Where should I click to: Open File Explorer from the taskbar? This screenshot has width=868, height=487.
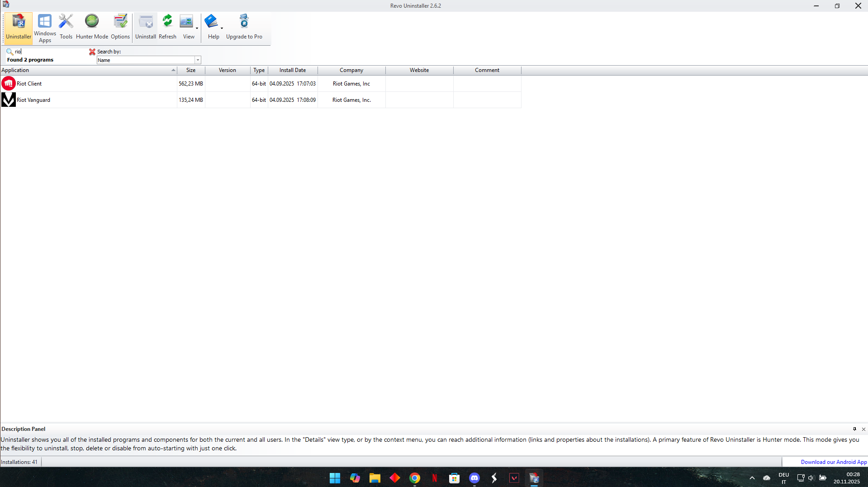click(375, 478)
